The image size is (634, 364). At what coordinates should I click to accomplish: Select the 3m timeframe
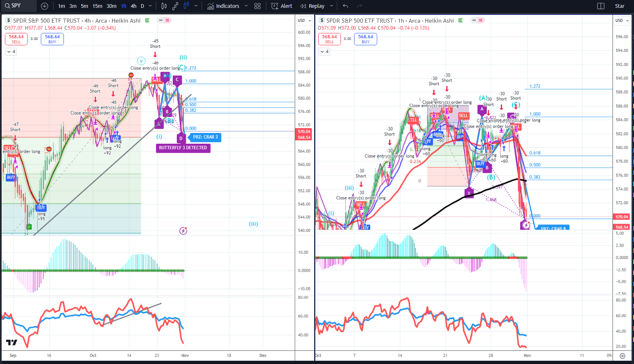pyautogui.click(x=73, y=6)
